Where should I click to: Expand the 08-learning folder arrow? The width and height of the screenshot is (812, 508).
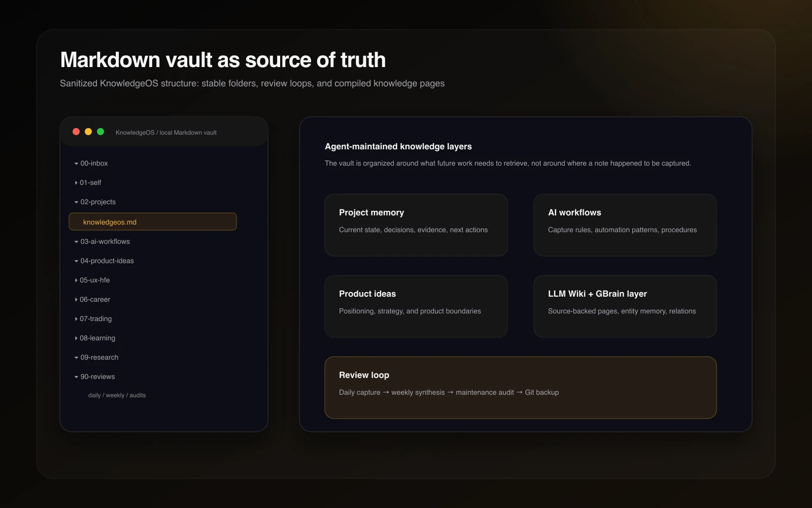[x=76, y=338]
